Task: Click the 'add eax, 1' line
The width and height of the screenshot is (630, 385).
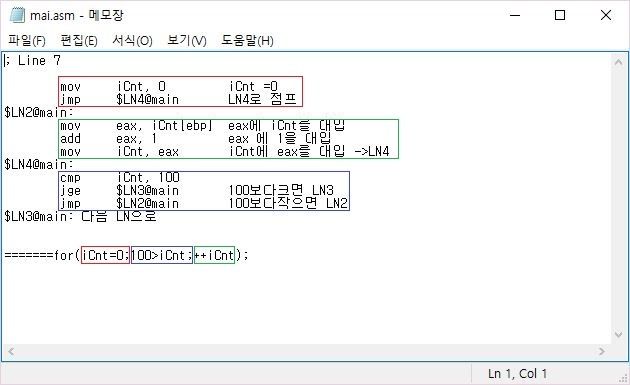Action: pos(108,138)
